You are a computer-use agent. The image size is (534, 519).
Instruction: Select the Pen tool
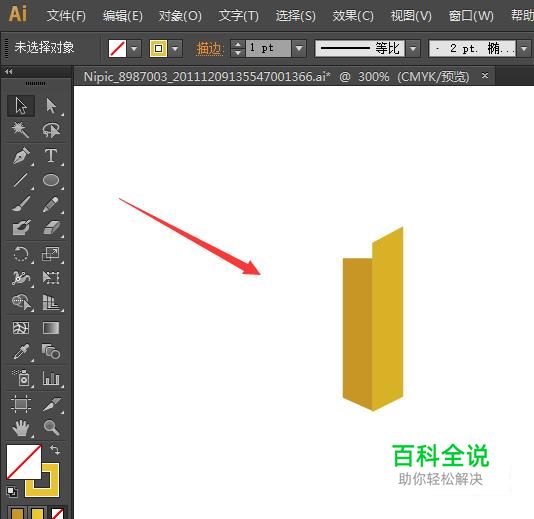pos(21,156)
